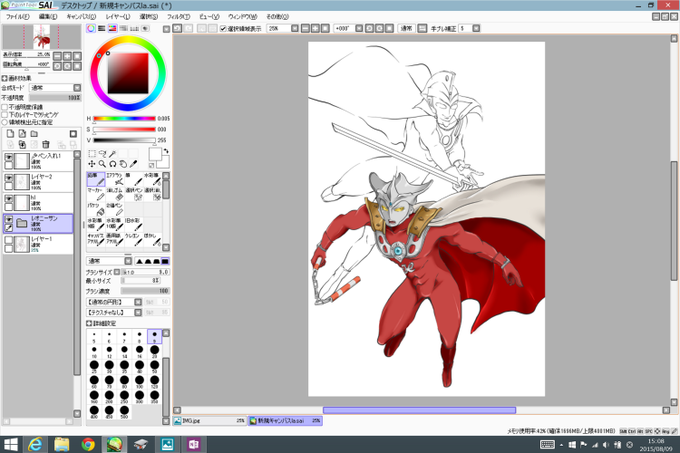Choose the pencil (鉛筆) brush
Image resolution: width=680 pixels, height=453 pixels.
click(x=96, y=179)
